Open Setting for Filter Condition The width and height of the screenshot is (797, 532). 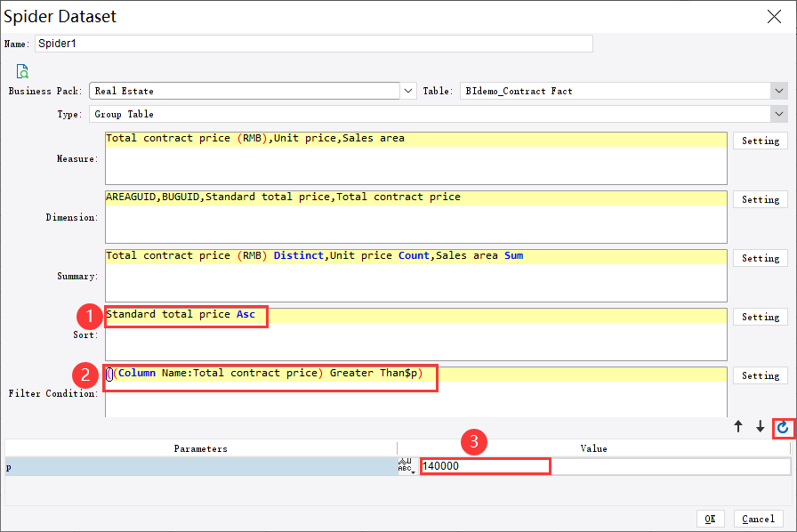[x=761, y=375]
